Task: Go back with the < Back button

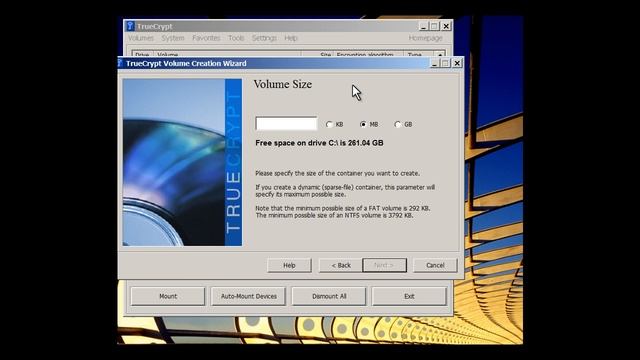Action: (x=341, y=265)
